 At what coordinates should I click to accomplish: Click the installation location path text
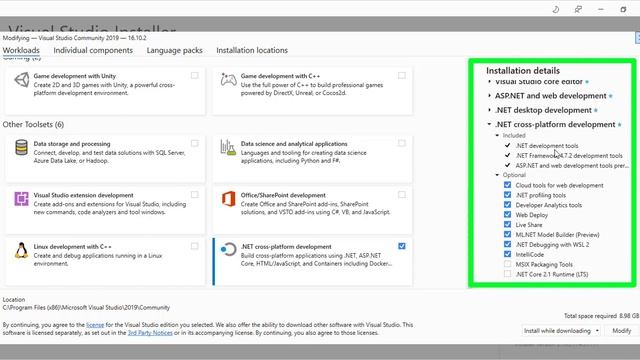[86, 308]
